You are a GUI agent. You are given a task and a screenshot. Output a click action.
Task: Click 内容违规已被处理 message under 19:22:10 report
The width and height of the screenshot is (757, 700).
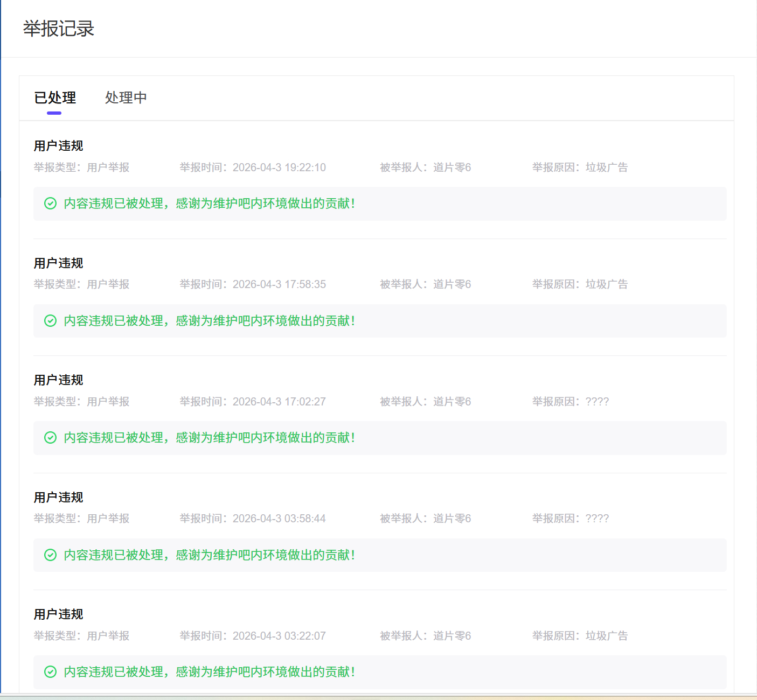[210, 204]
